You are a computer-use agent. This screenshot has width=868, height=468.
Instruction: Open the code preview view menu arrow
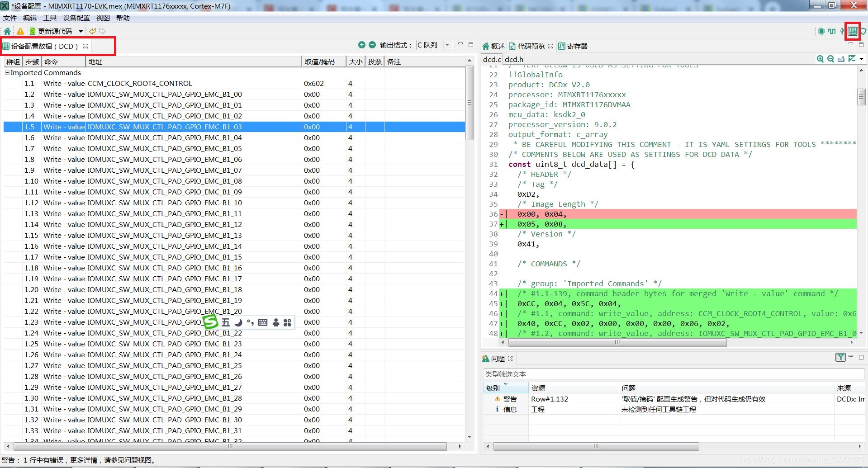coord(861,59)
